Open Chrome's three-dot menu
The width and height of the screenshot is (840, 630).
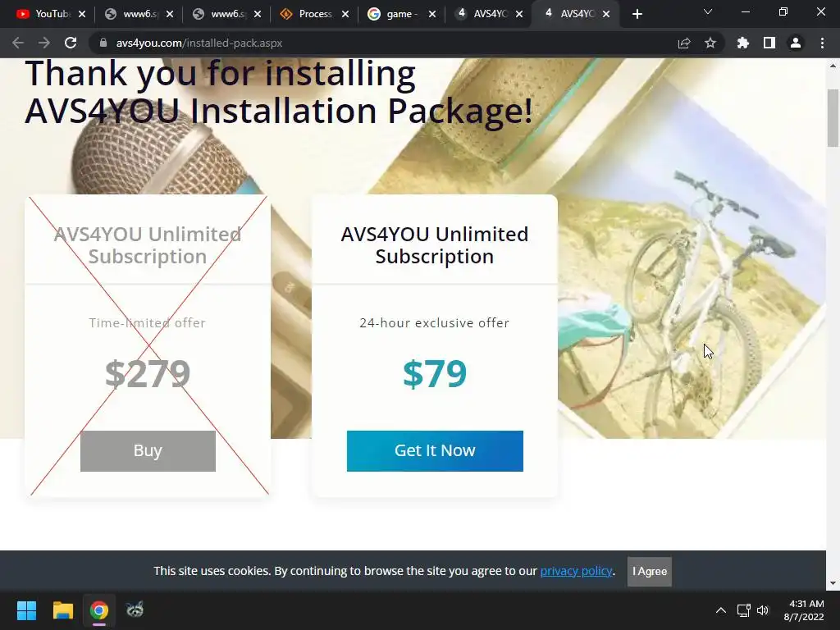tap(822, 43)
